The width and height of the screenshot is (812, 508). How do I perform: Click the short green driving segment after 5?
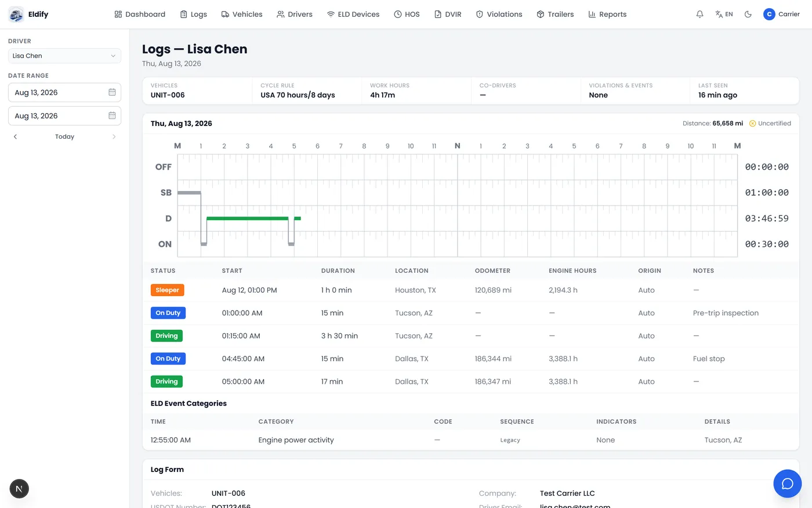298,218
